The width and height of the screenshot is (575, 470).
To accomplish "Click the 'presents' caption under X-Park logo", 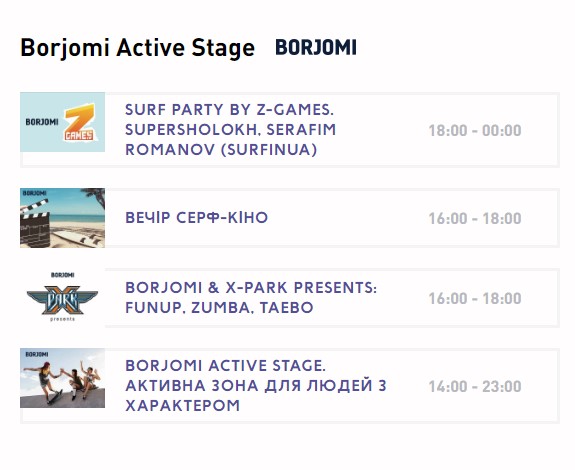I will tap(62, 319).
